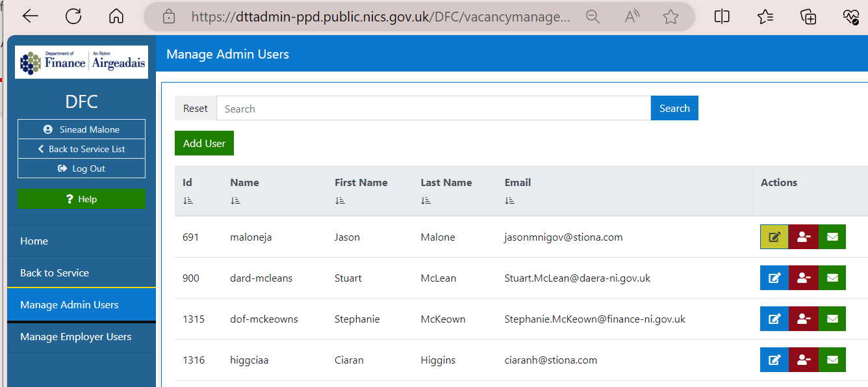Focus the Search text field

(433, 109)
